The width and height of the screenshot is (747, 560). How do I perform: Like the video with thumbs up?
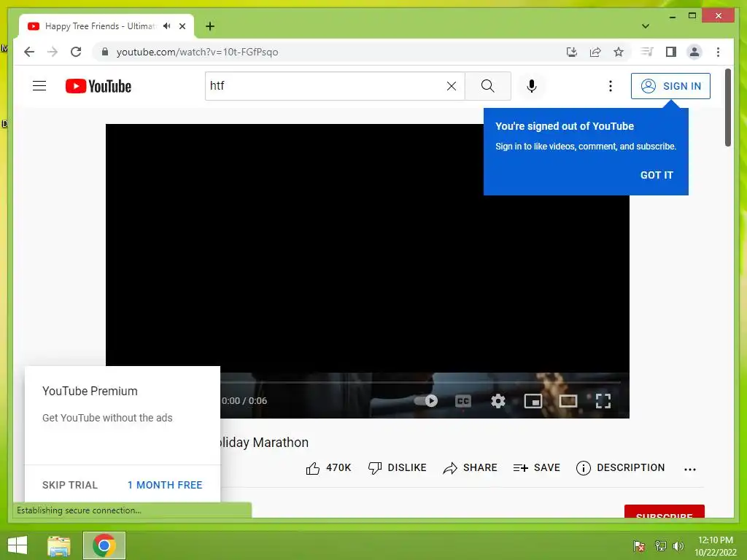[x=328, y=467]
